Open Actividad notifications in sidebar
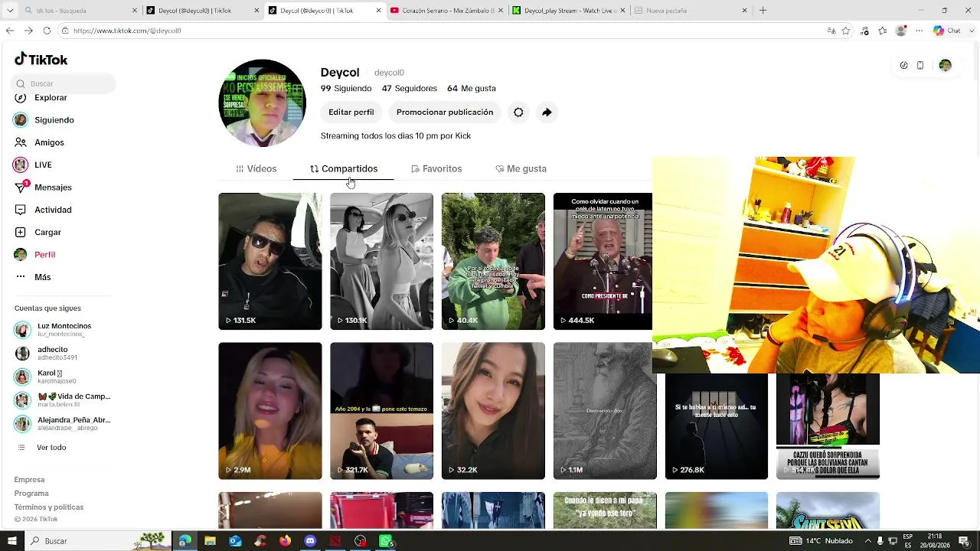This screenshot has width=980, height=551. (x=43, y=210)
